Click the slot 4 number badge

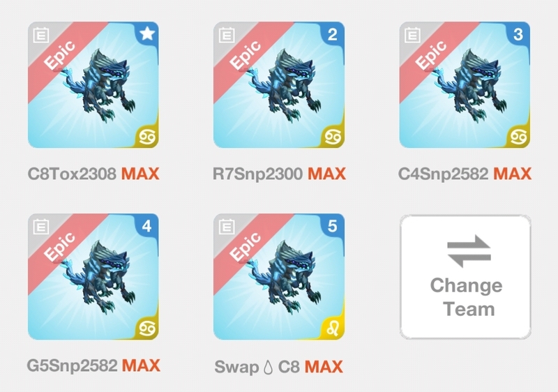pos(147,226)
